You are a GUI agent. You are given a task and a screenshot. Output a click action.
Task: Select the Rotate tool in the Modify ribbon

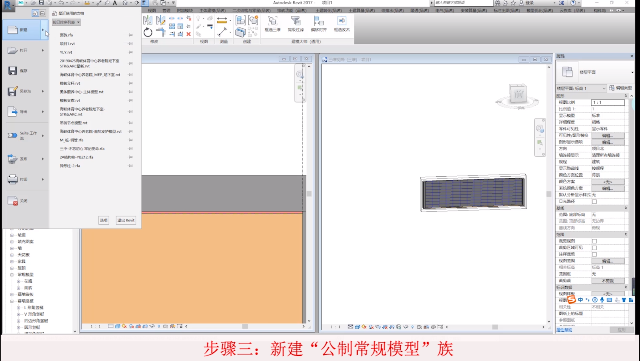pyautogui.click(x=148, y=32)
